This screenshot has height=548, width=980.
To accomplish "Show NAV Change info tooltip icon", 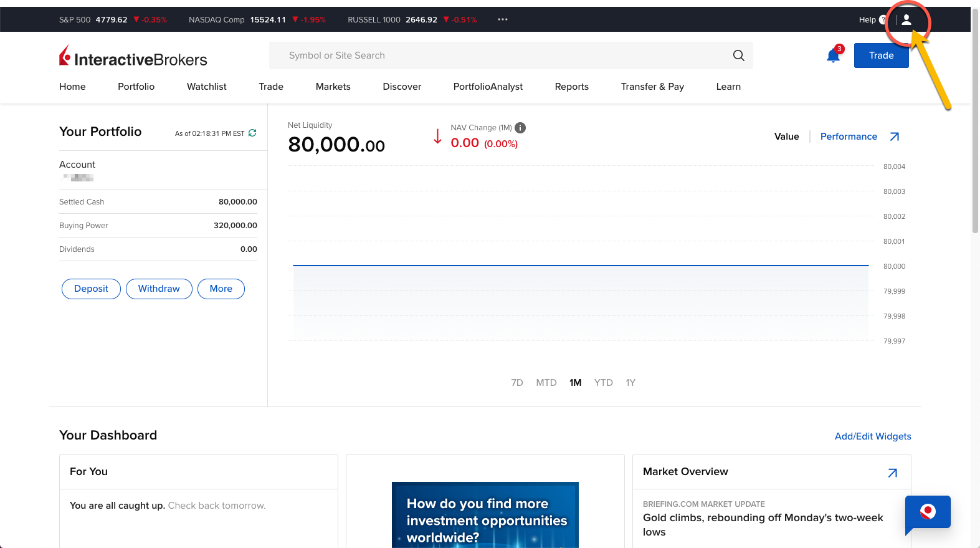I will (x=520, y=128).
